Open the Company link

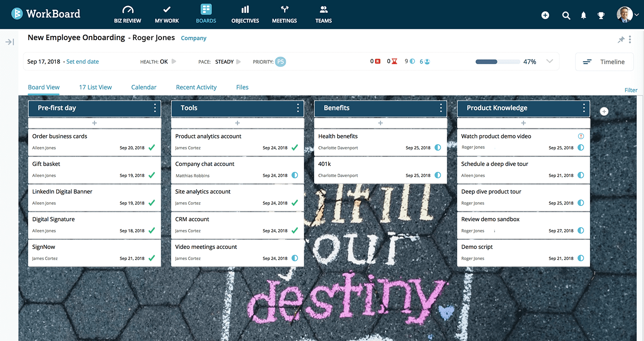point(194,38)
